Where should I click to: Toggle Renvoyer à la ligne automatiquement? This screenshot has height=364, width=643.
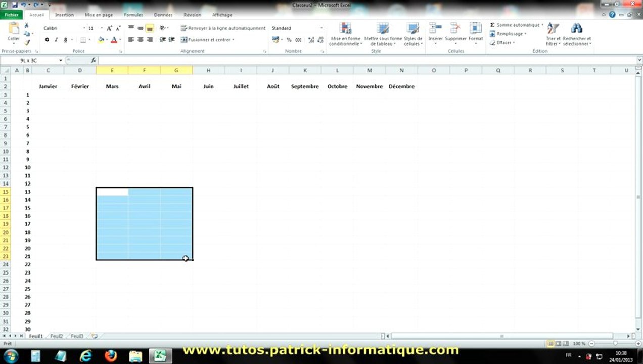(x=223, y=28)
